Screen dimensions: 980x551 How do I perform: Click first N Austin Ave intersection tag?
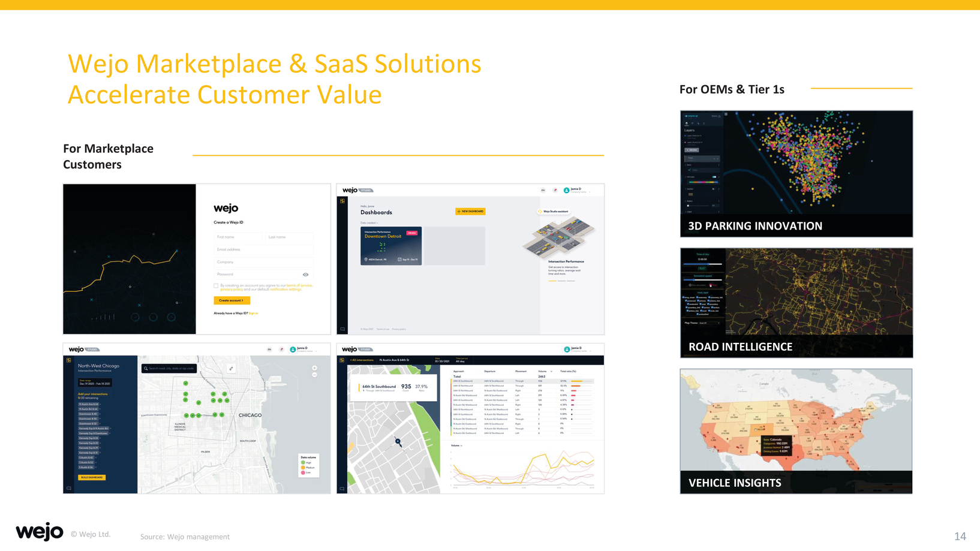click(88, 404)
